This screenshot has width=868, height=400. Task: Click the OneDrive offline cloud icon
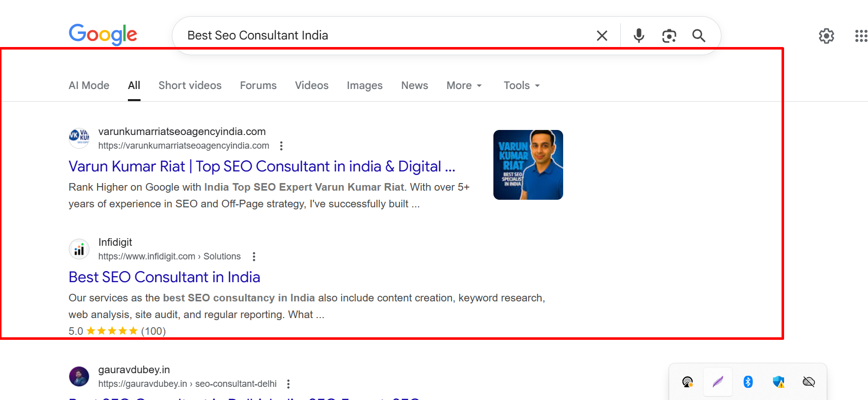(x=809, y=382)
